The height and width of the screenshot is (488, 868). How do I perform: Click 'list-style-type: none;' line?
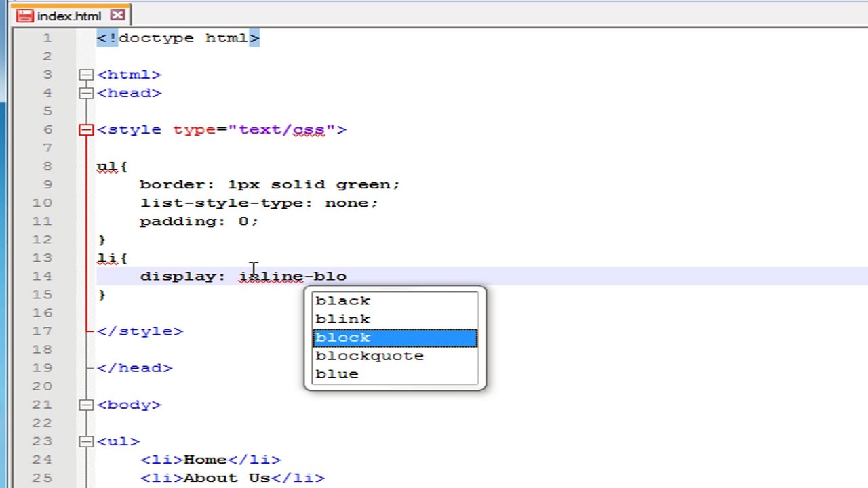point(259,203)
